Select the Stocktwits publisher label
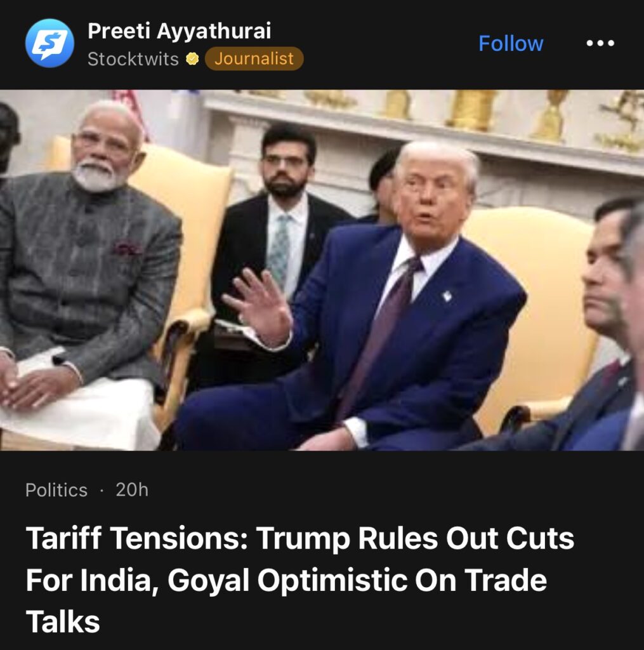The width and height of the screenshot is (644, 650). click(133, 59)
